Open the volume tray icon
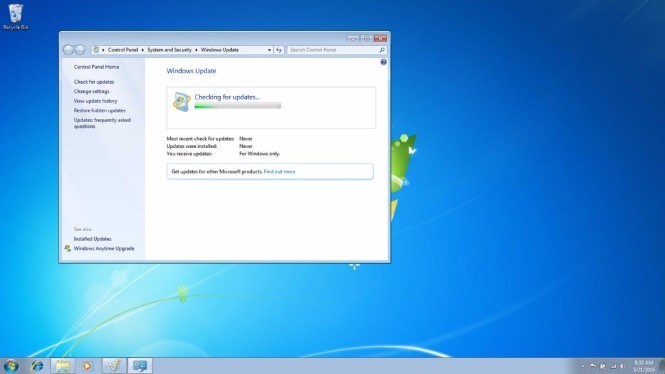 coord(623,366)
